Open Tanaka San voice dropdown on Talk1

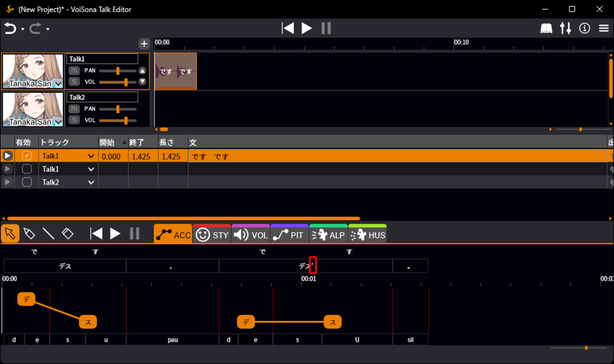point(59,84)
